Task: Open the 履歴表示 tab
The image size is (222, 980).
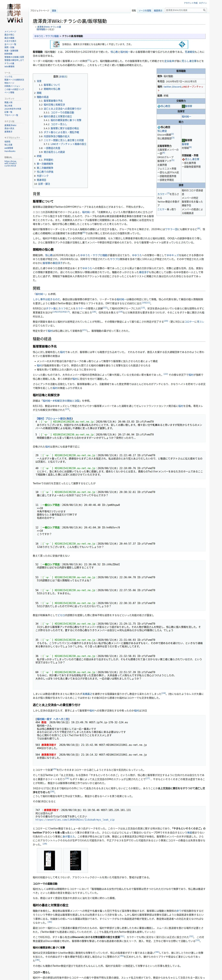Action: (x=158, y=11)
